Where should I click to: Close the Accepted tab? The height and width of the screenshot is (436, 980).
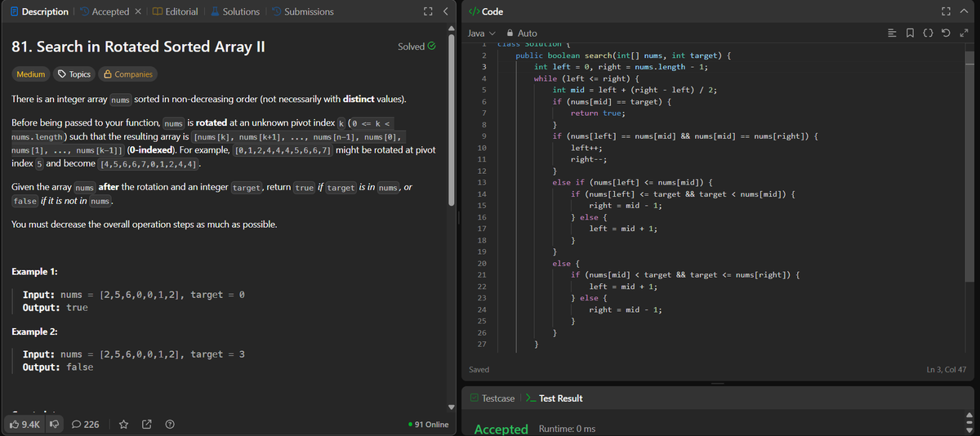point(138,11)
